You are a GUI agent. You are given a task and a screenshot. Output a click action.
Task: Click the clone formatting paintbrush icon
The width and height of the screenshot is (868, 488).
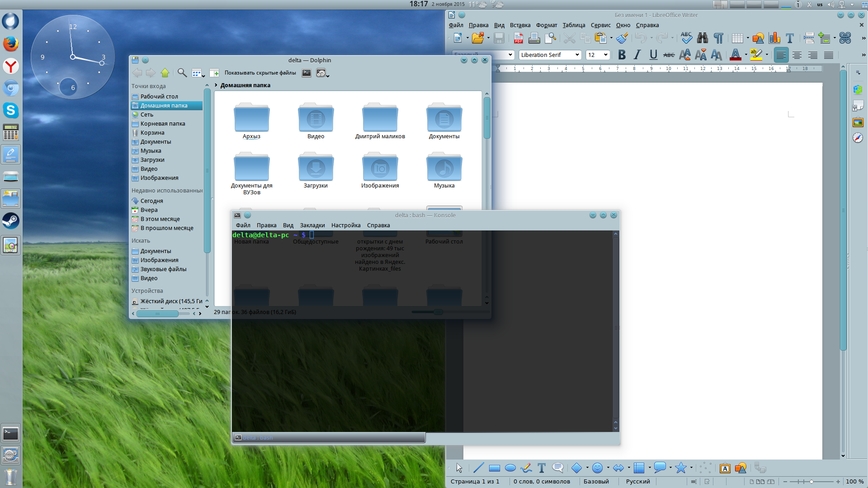[x=623, y=38]
